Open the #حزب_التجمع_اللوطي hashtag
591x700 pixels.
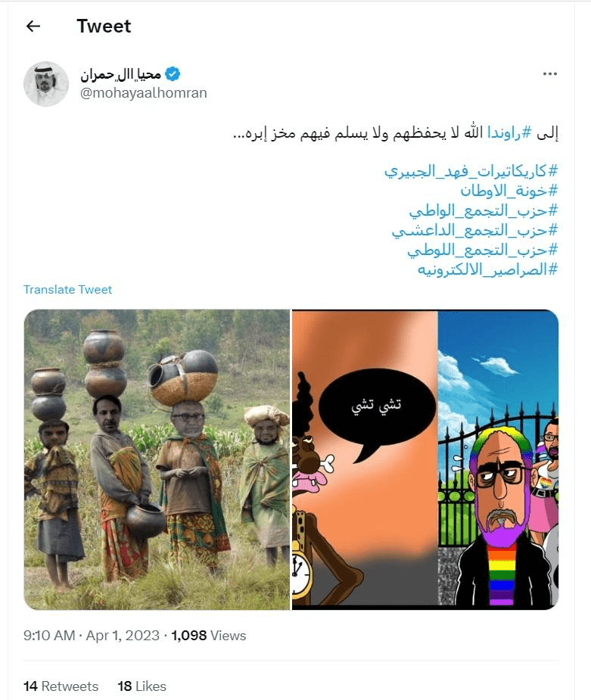click(483, 250)
